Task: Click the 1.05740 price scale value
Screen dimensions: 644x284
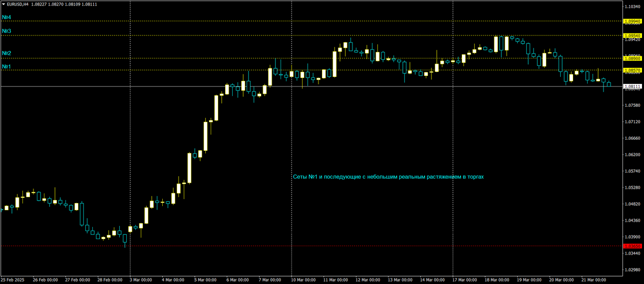Action: coord(633,171)
